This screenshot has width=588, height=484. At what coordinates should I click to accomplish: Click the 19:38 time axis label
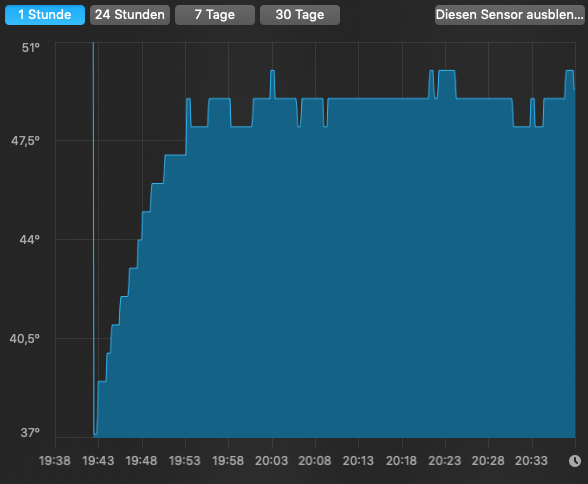tap(55, 460)
